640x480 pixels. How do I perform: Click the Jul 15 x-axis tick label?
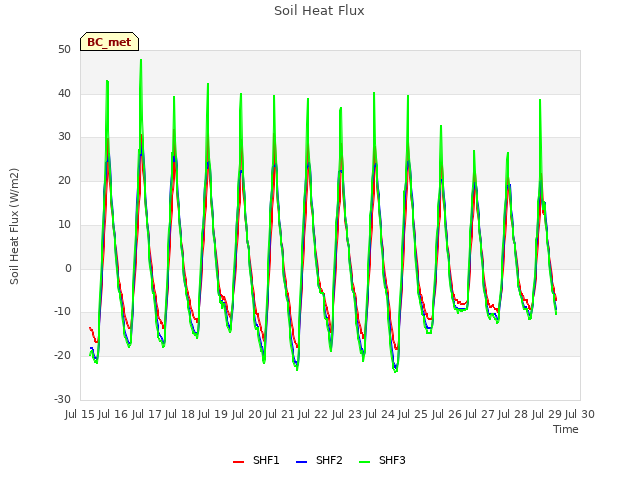80,414
